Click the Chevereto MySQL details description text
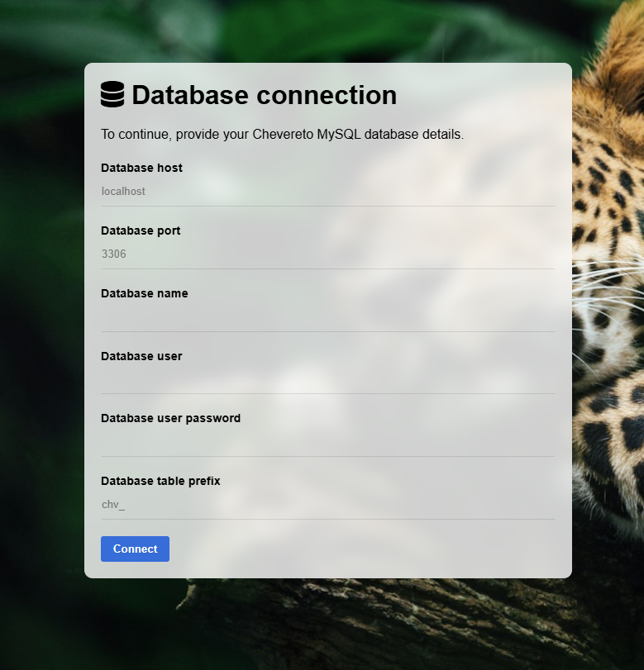This screenshot has height=670, width=644. [x=282, y=134]
